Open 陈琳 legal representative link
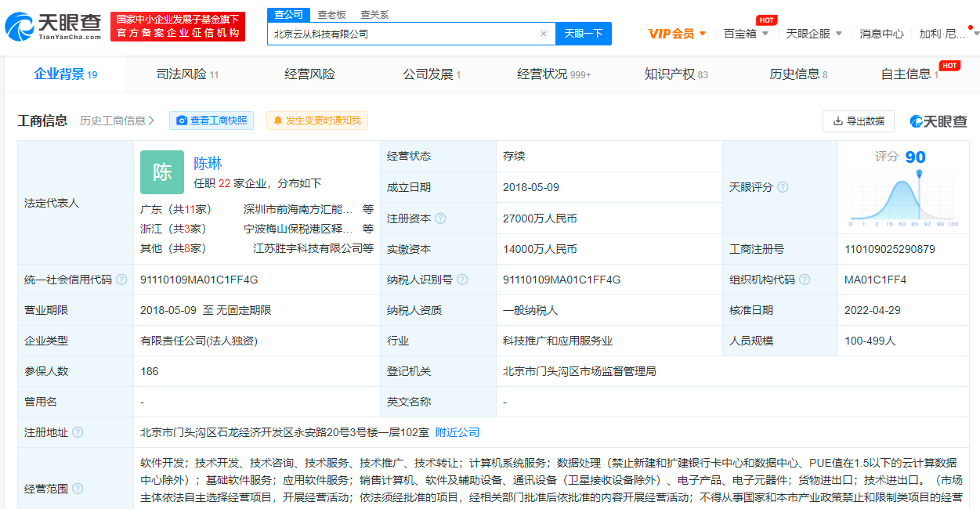 208,163
